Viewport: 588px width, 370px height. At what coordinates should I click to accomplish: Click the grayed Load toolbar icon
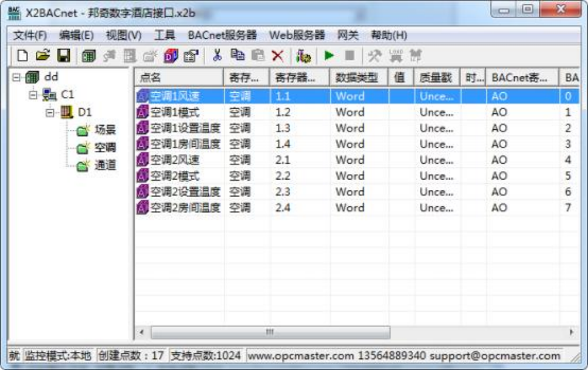pos(396,56)
